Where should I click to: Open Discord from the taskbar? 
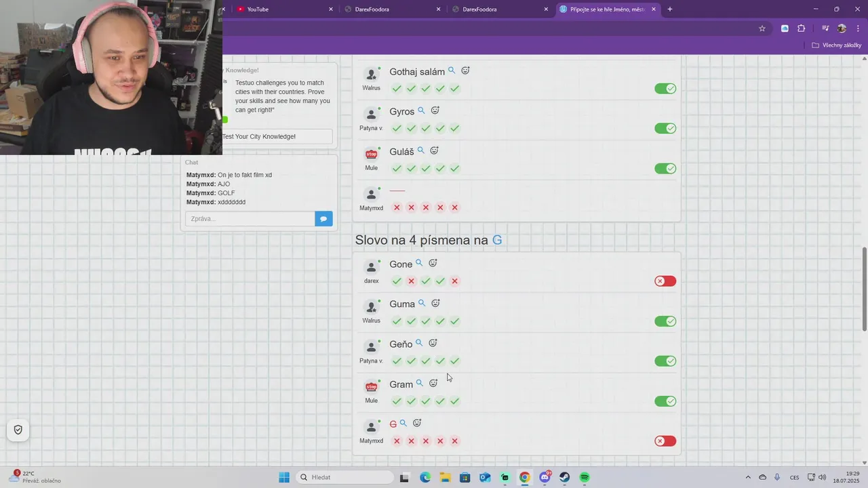coord(545,477)
